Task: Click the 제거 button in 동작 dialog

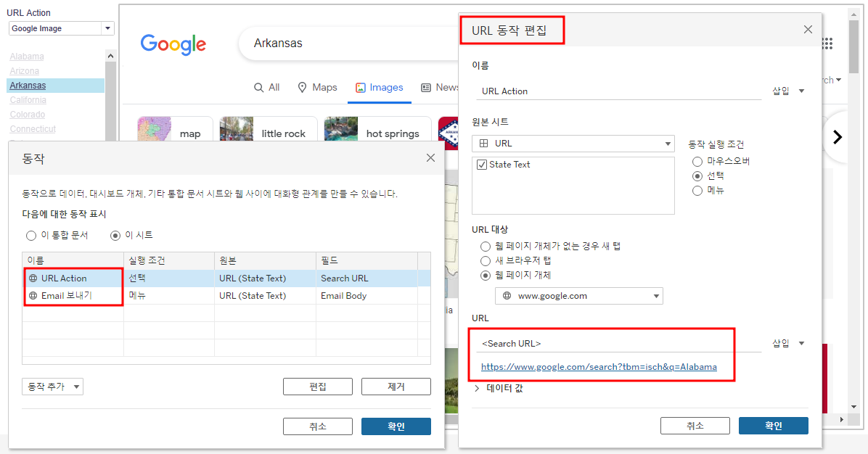Action: (396, 387)
